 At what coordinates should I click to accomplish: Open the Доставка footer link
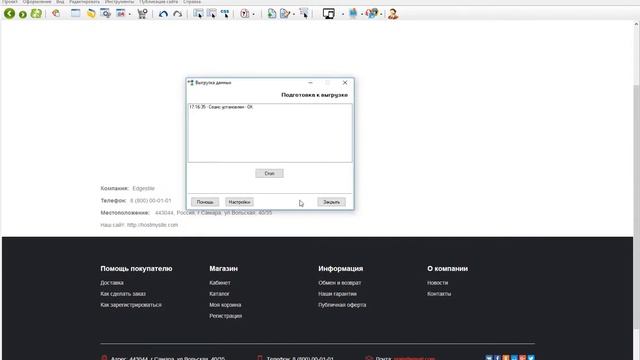112,282
